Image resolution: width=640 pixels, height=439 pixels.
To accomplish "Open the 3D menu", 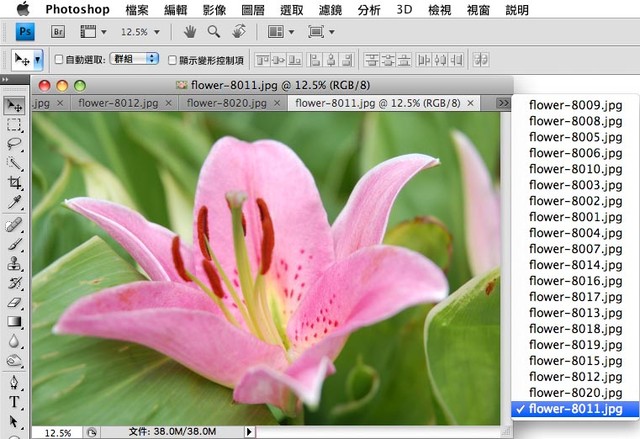I will pos(404,9).
